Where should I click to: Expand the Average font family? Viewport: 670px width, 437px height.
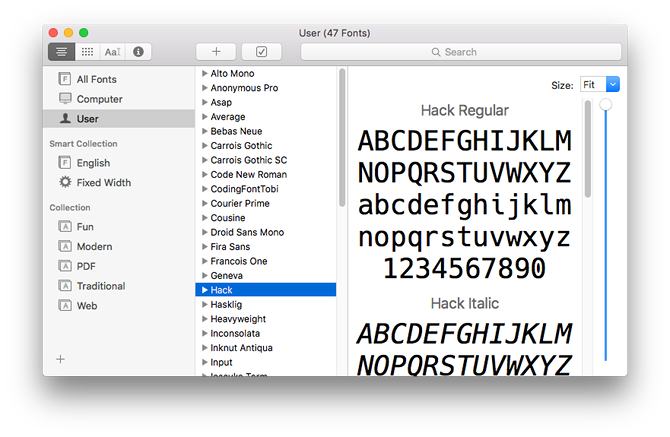click(x=204, y=117)
